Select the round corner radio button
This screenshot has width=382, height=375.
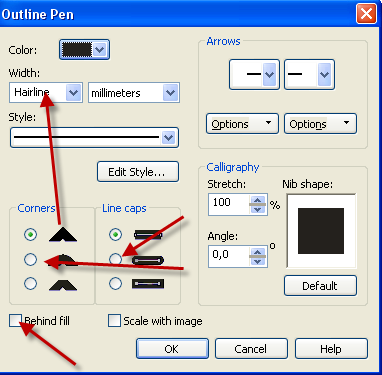30,259
